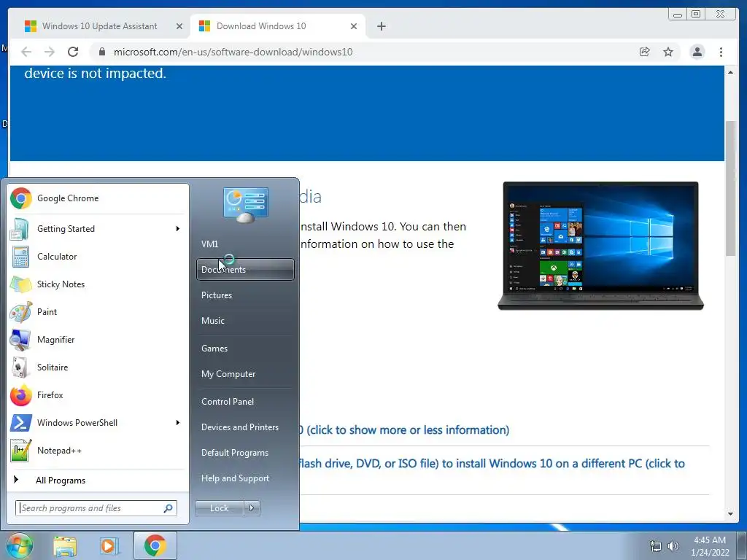Launch Solitaire from Start menu
747x560 pixels.
[x=98, y=367]
